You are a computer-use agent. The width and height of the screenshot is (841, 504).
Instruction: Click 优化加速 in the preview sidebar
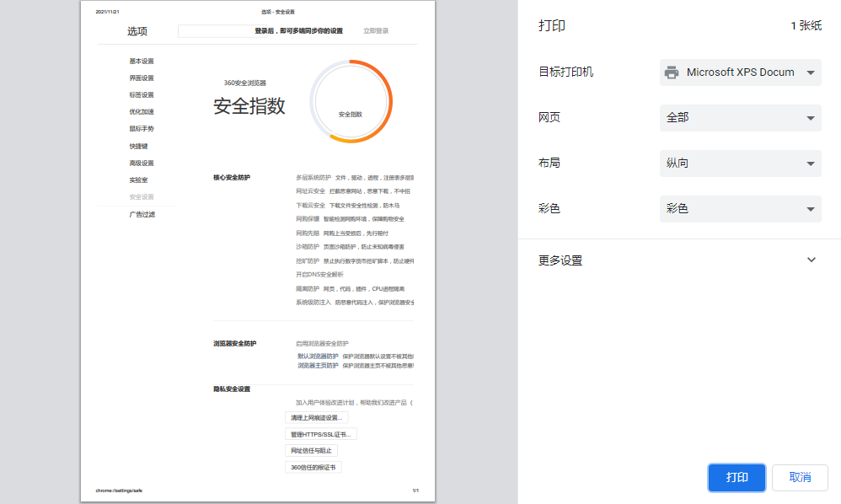[142, 112]
